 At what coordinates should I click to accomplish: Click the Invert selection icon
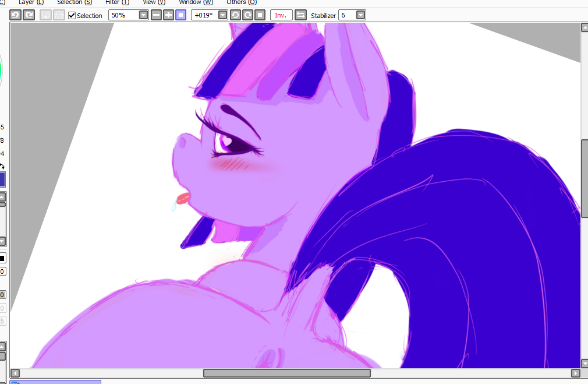coord(59,15)
